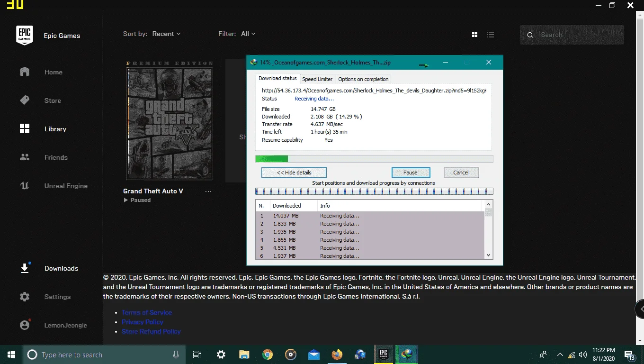644x364 pixels.
Task: Open Settings via the sidebar gear icon
Action: (25, 297)
